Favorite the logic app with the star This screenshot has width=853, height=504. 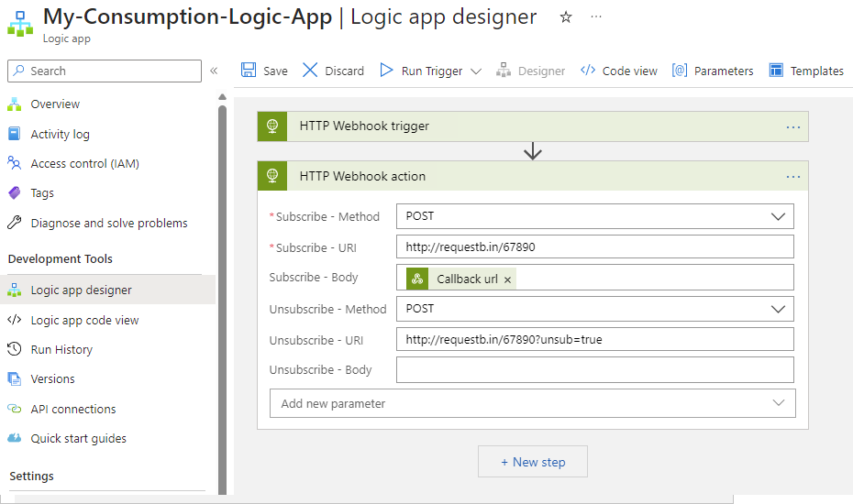[x=566, y=17]
